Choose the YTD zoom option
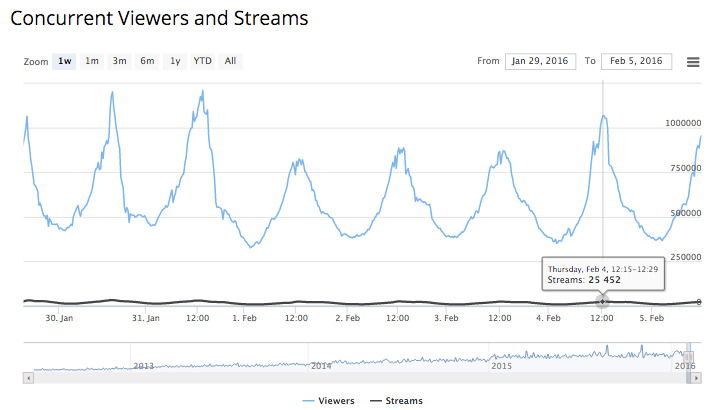 click(x=202, y=61)
